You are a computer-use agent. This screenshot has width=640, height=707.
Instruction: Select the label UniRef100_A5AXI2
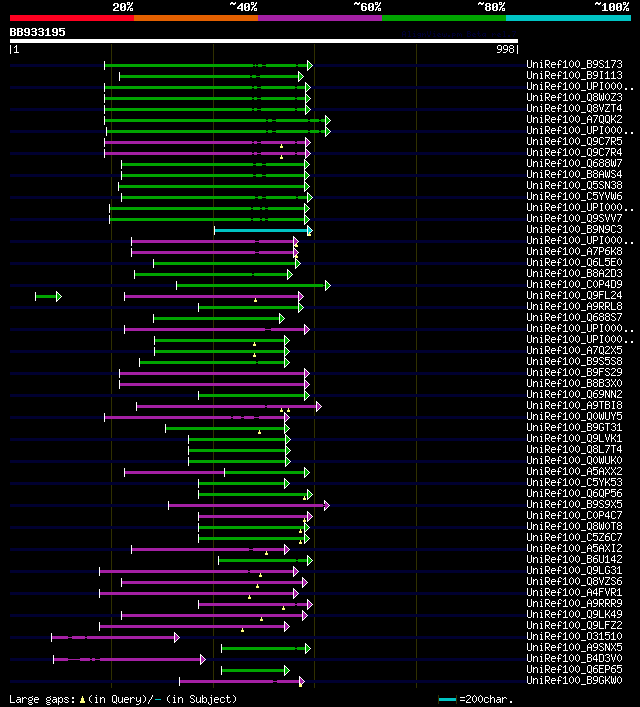(574, 548)
